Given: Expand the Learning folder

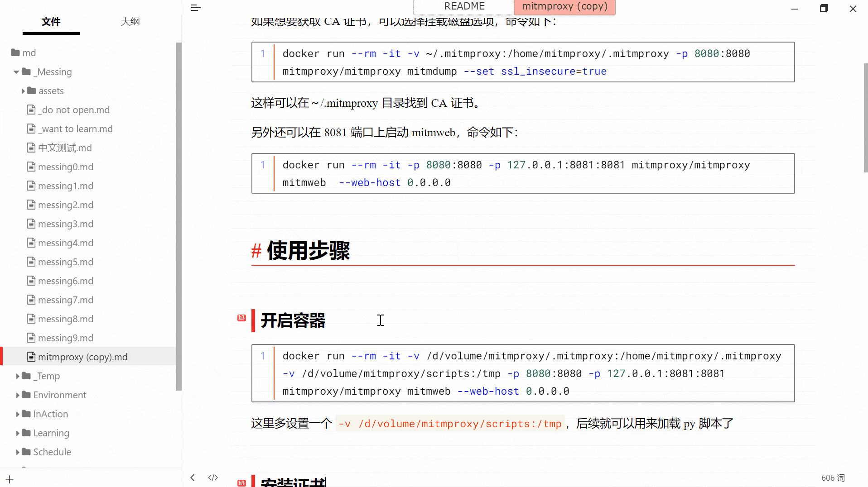Looking at the screenshot, I should [17, 433].
